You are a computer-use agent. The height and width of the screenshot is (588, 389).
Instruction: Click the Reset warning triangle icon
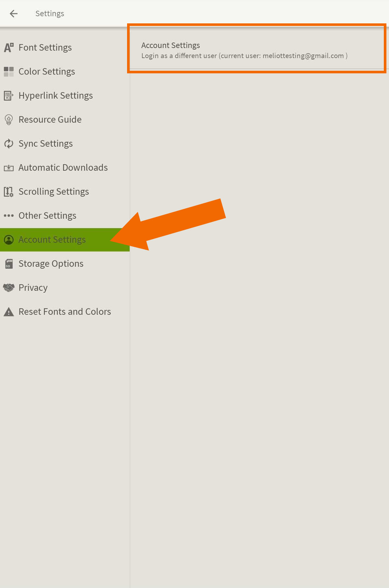[x=9, y=312]
